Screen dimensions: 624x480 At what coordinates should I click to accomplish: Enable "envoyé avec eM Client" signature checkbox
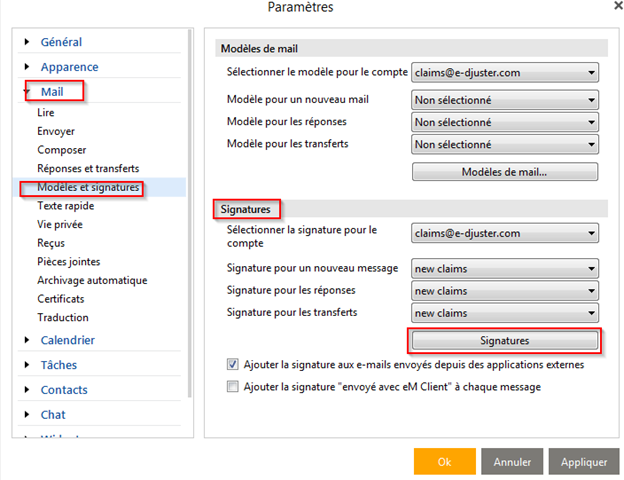coord(233,386)
